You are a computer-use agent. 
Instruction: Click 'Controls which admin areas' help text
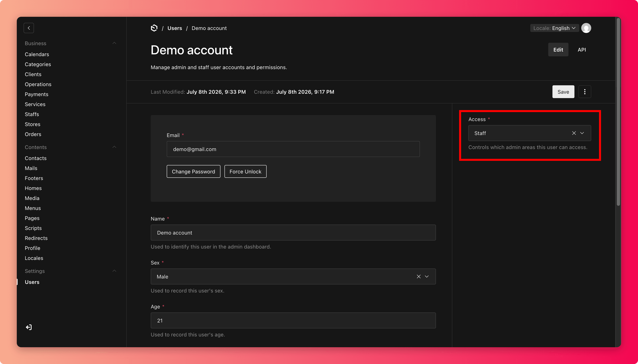click(x=528, y=147)
